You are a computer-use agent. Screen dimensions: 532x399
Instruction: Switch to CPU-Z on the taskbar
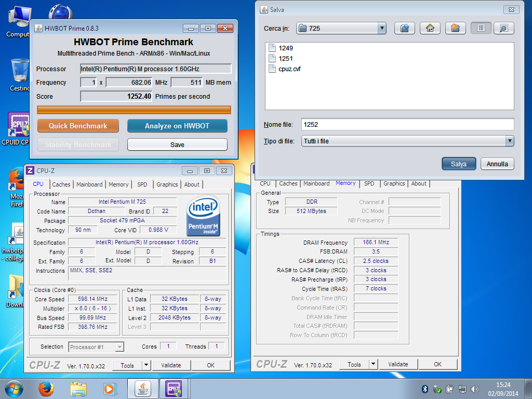pos(174,389)
